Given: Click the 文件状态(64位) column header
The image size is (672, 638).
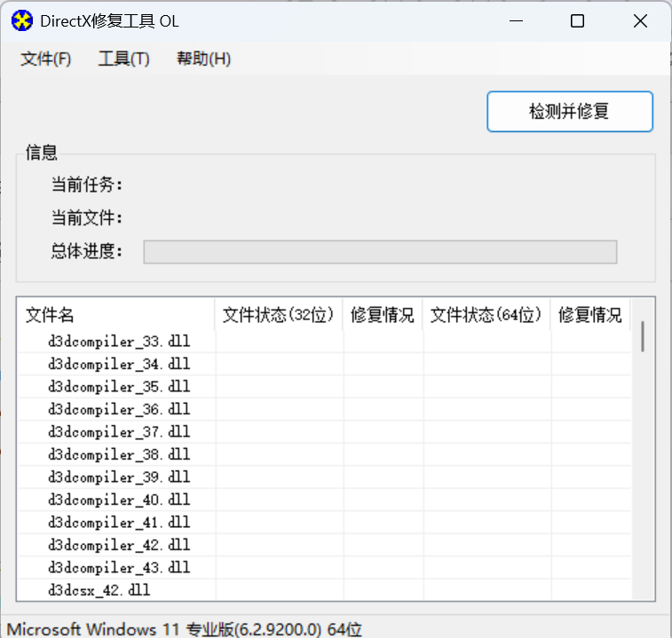Looking at the screenshot, I should pos(486,315).
